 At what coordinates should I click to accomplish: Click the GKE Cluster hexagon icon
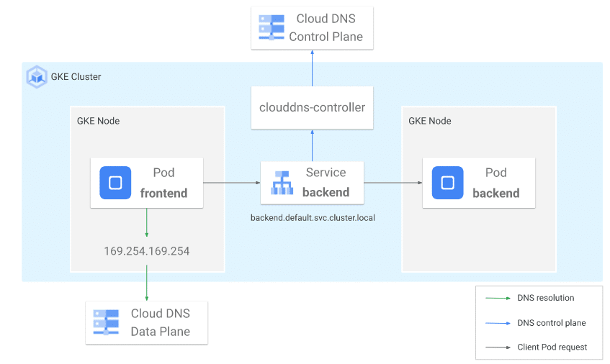coord(37,77)
